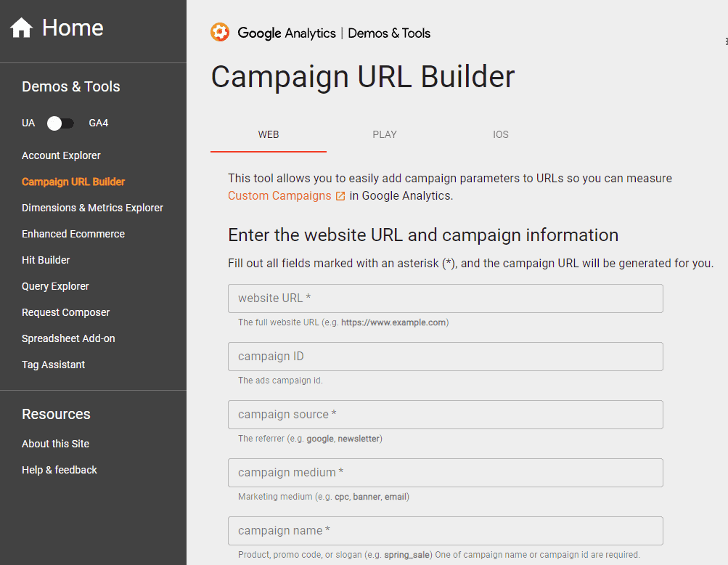The height and width of the screenshot is (565, 728).
Task: Click the https://www.example.com example text
Action: (x=393, y=322)
